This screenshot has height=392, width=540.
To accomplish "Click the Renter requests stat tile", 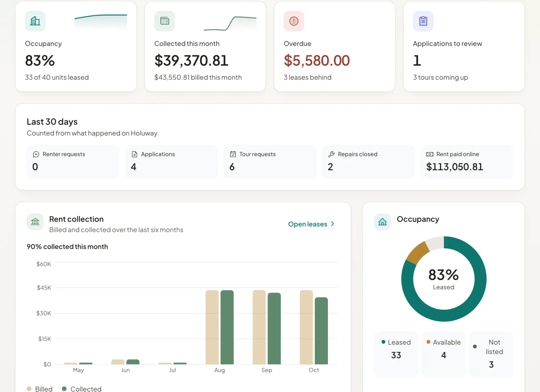I will pyautogui.click(x=73, y=162).
